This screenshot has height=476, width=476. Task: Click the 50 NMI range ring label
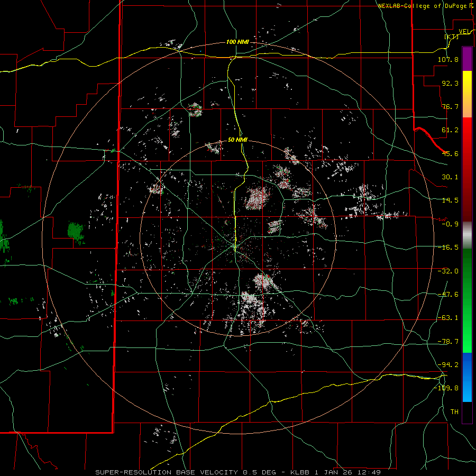coord(237,140)
